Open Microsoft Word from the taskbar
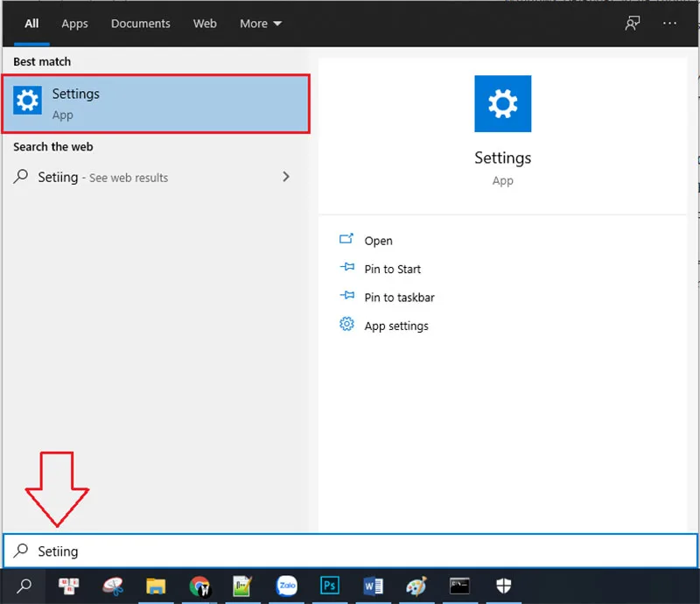The height and width of the screenshot is (604, 700). (x=374, y=586)
